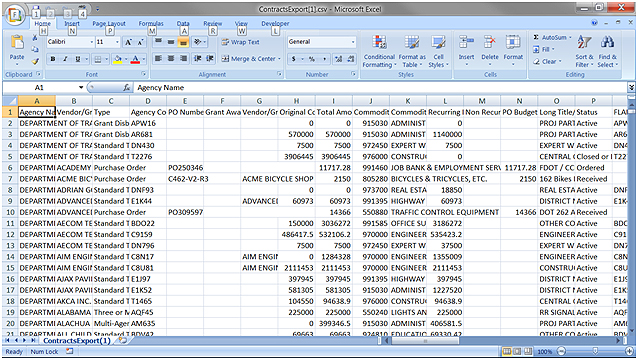Screen dimensions: 638x360
Task: Click the Delete Cells icon
Action: pyautogui.click(x=489, y=42)
